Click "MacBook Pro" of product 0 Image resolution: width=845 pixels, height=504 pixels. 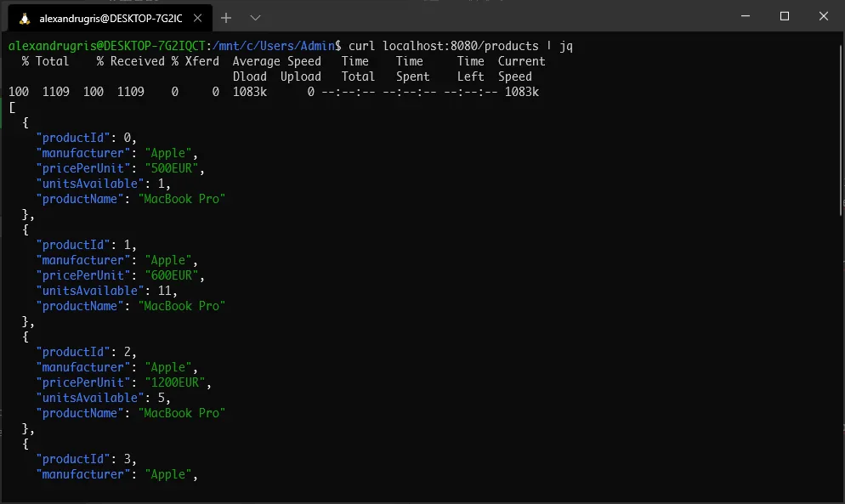(x=182, y=199)
